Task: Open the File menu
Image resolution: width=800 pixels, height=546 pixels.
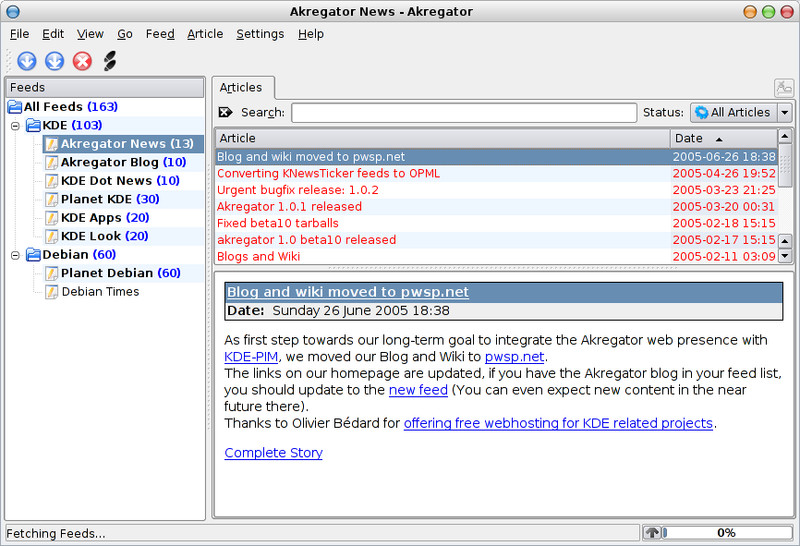Action: coord(19,34)
